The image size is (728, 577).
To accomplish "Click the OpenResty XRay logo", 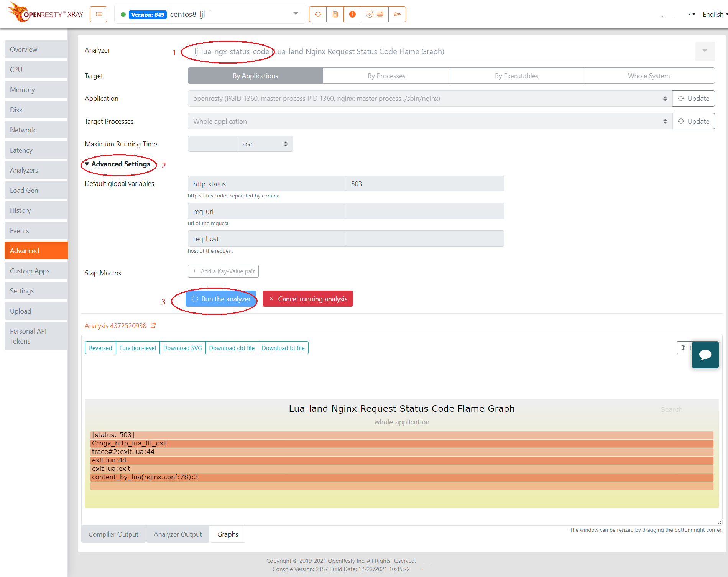I will 45,13.
